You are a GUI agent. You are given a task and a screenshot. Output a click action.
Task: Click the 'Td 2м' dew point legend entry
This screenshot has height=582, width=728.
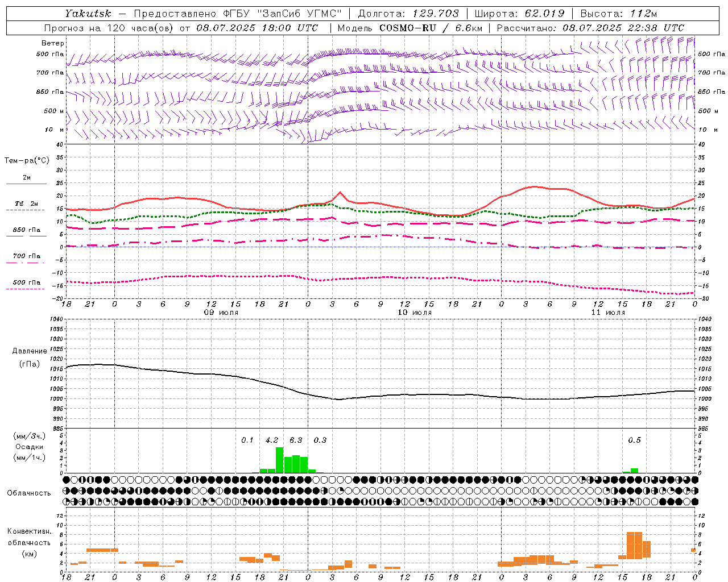point(26,203)
